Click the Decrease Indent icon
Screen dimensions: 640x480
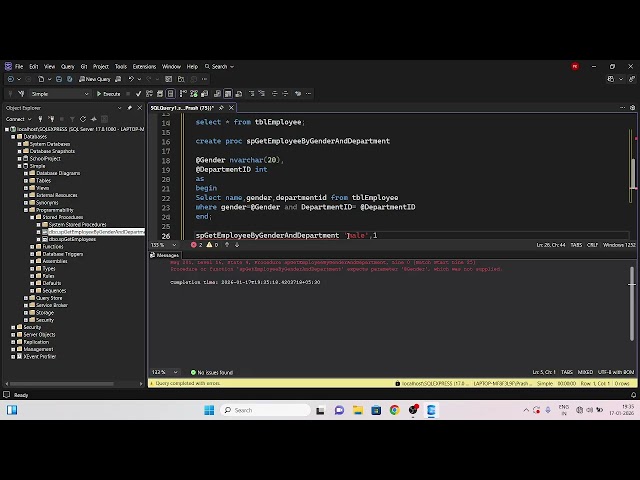(275, 94)
